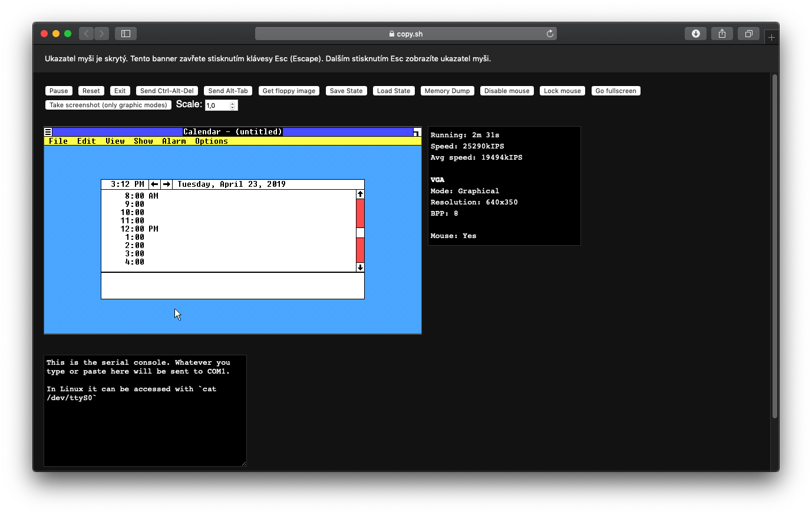Open the Safari share menu
The image size is (812, 515).
point(722,34)
